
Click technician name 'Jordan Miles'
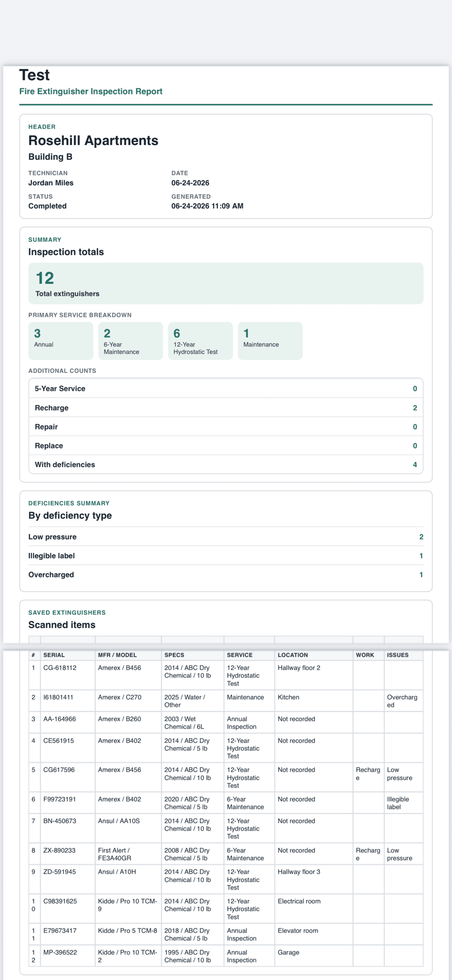(51, 183)
